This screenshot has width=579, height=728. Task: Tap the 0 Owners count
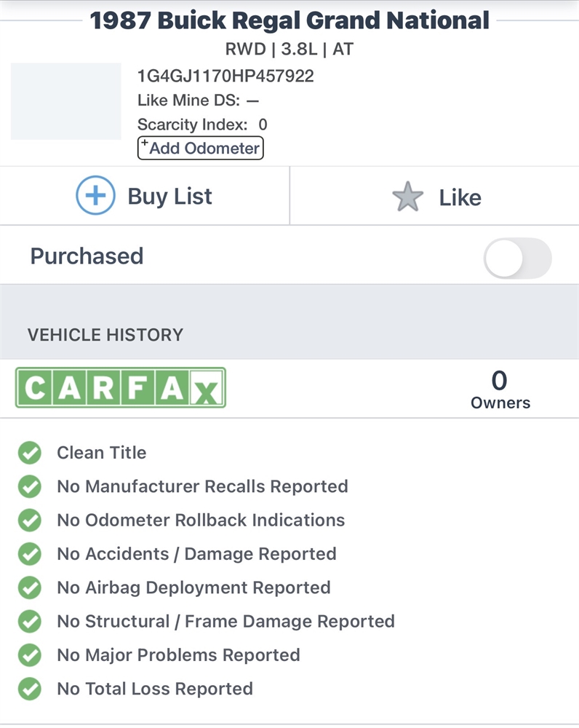[500, 389]
